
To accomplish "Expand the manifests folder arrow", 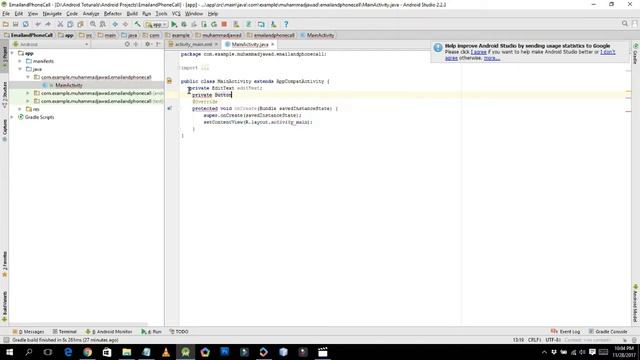I will pyautogui.click(x=20, y=61).
